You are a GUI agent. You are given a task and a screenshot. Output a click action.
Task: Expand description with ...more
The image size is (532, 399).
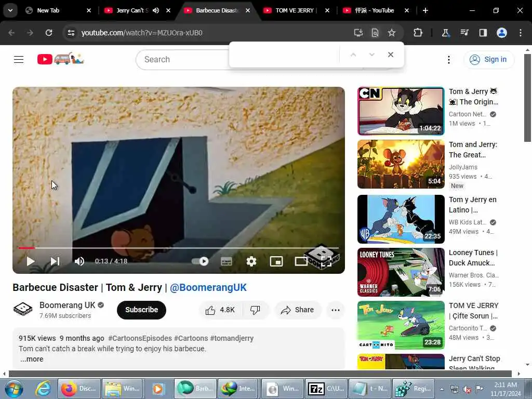[32, 359]
